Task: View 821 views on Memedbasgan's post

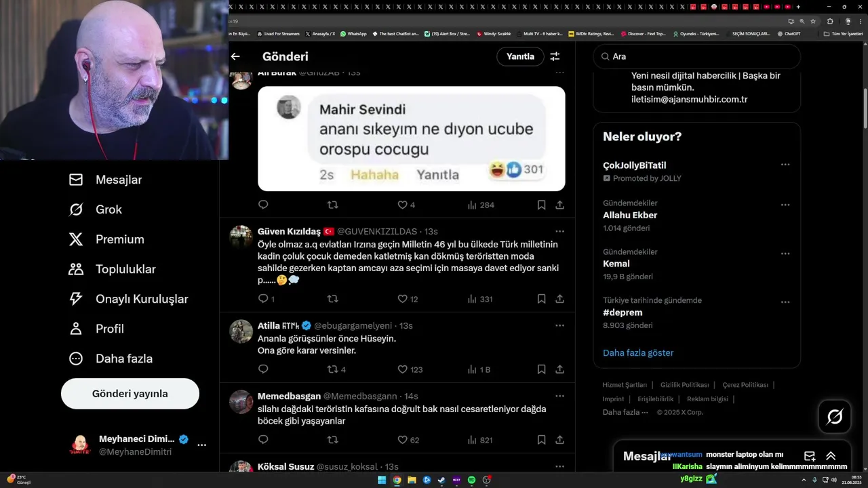Action: [480, 440]
